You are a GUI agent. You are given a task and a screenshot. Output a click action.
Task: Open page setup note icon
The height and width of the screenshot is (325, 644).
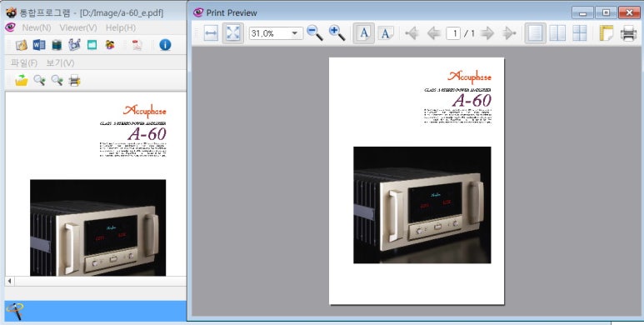[x=607, y=33]
